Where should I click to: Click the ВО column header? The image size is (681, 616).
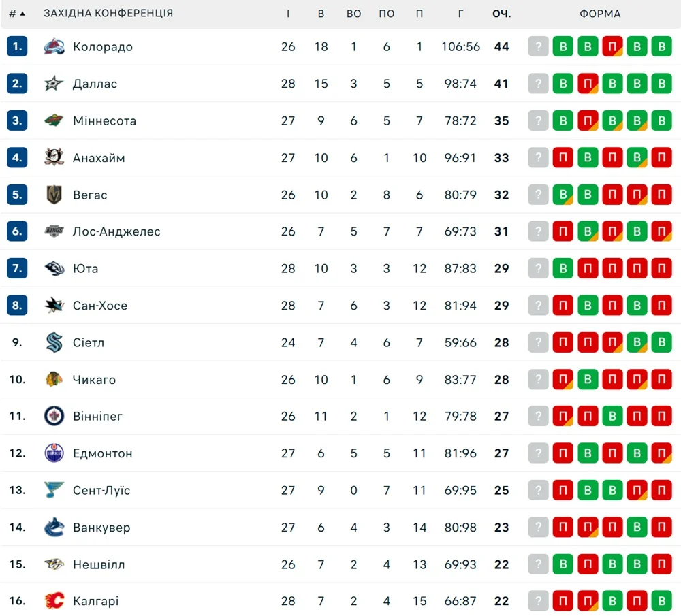click(353, 14)
